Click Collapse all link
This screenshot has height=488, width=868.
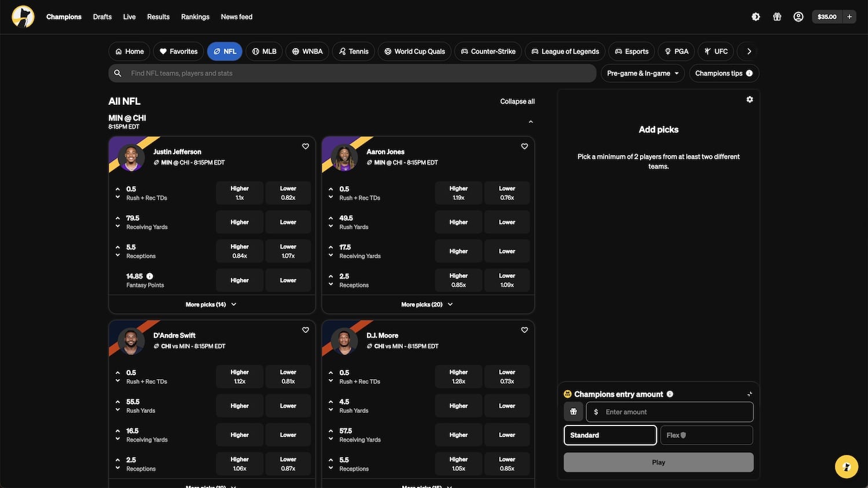pyautogui.click(x=517, y=101)
